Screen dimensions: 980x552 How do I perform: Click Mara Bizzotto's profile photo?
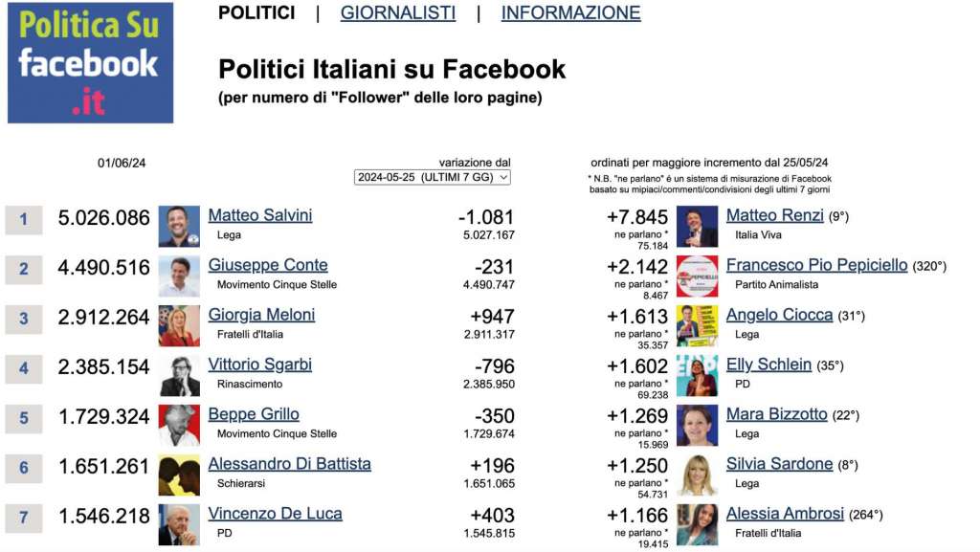tap(698, 425)
